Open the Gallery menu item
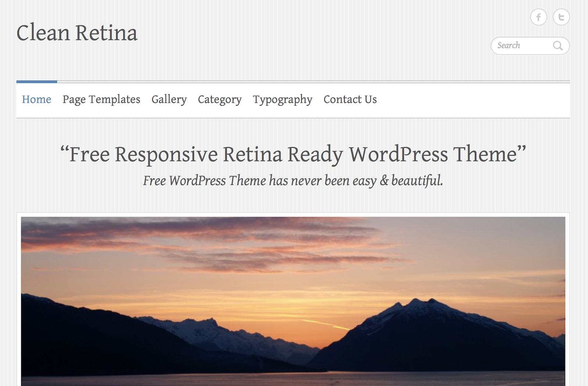 click(169, 100)
